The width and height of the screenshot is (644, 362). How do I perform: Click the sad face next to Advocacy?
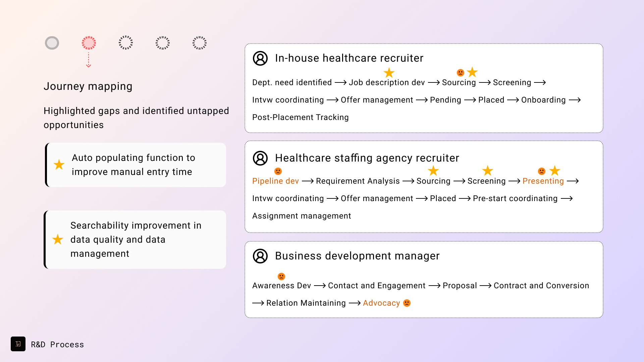coord(407,303)
